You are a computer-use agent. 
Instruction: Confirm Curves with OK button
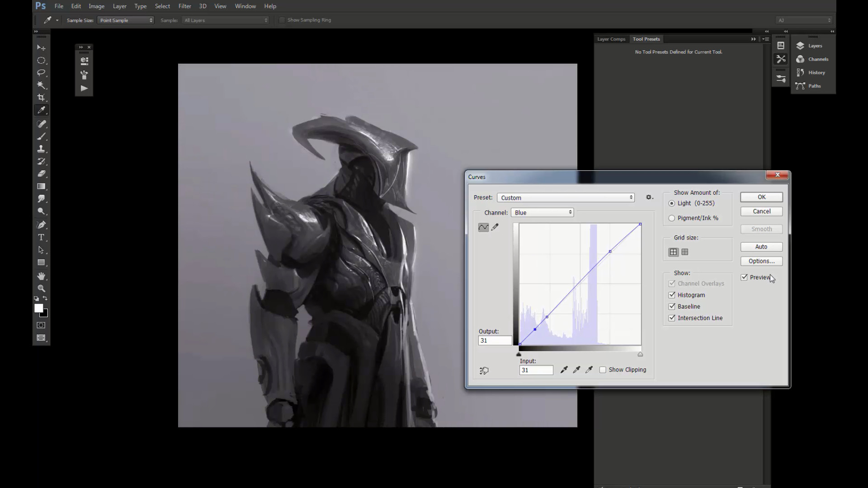[x=761, y=197]
